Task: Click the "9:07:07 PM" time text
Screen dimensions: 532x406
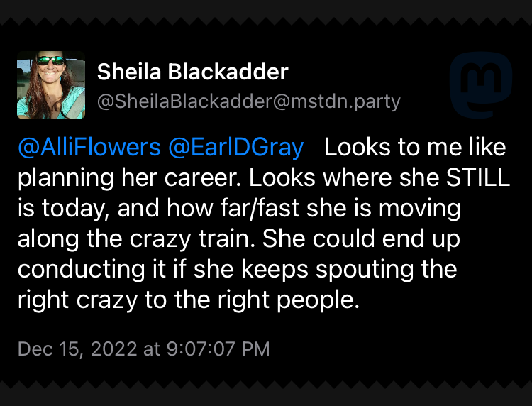Action: point(217,349)
